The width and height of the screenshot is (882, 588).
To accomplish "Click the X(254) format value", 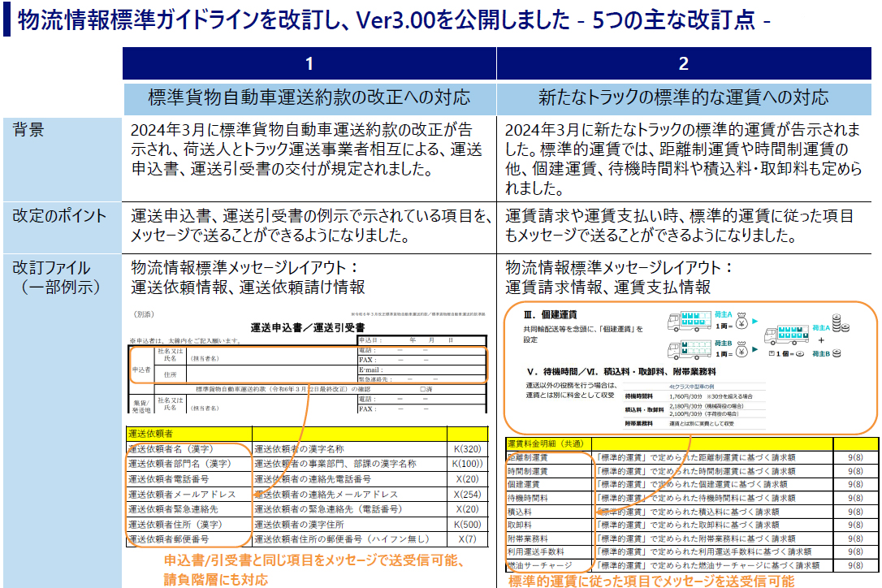I will (x=468, y=494).
